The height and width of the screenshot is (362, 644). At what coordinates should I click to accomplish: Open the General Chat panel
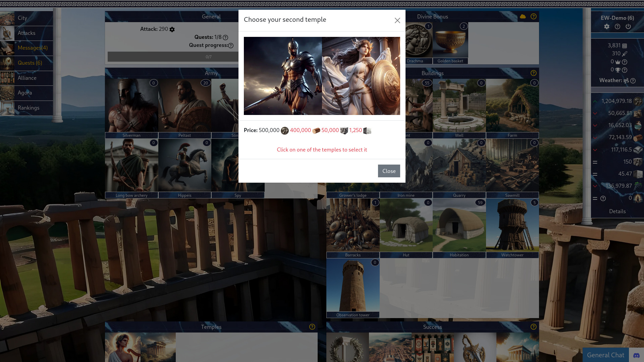pos(605,355)
